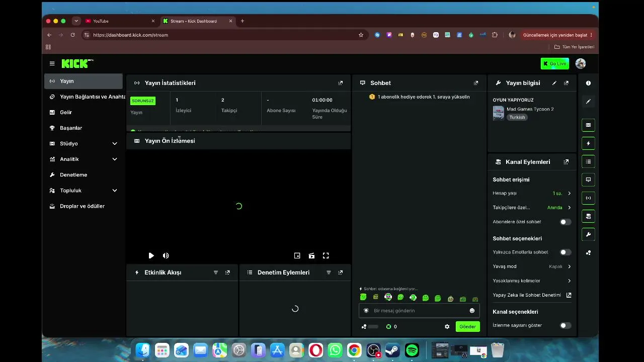Viewport: 644px width, 362px height.
Task: Enter fullscreen in stream preview
Action: [326, 256]
